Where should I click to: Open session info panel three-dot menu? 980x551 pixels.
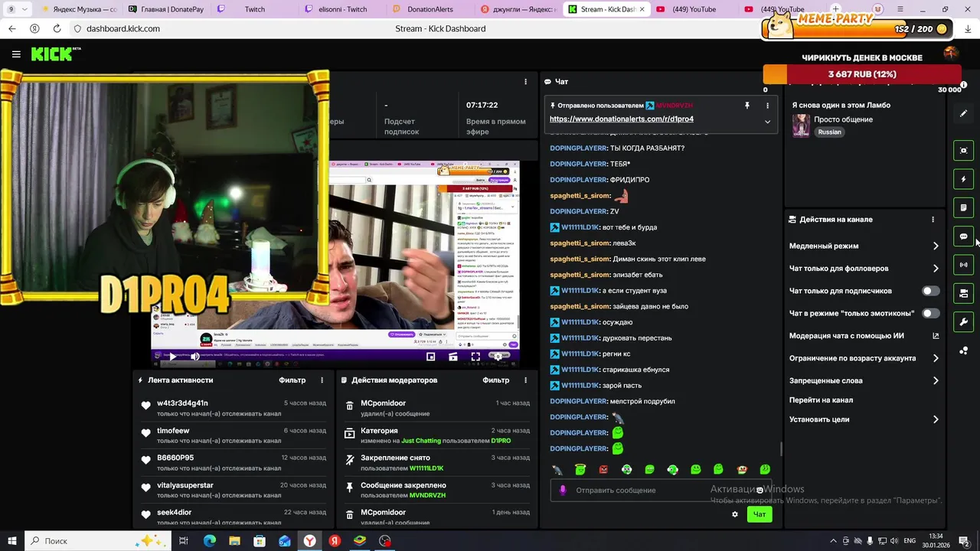525,82
